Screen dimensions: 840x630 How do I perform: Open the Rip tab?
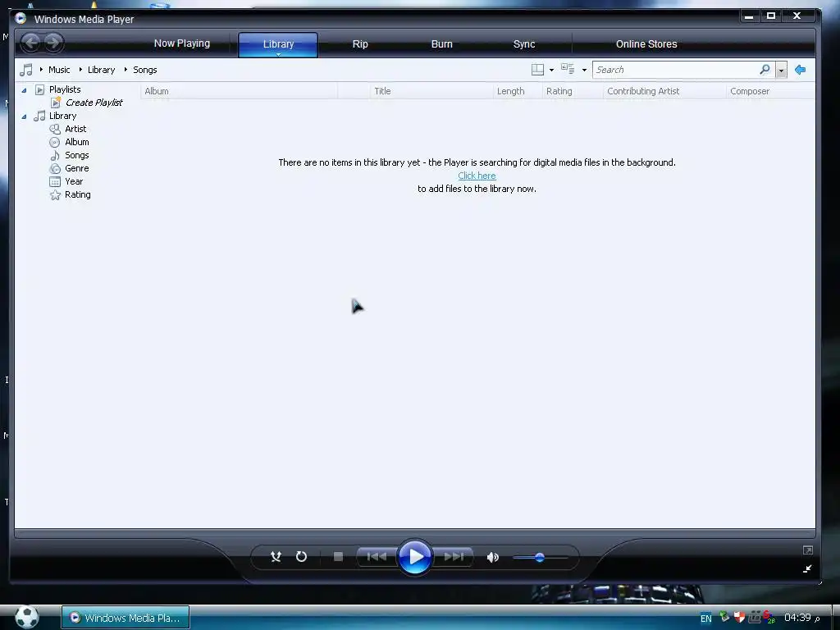tap(360, 44)
